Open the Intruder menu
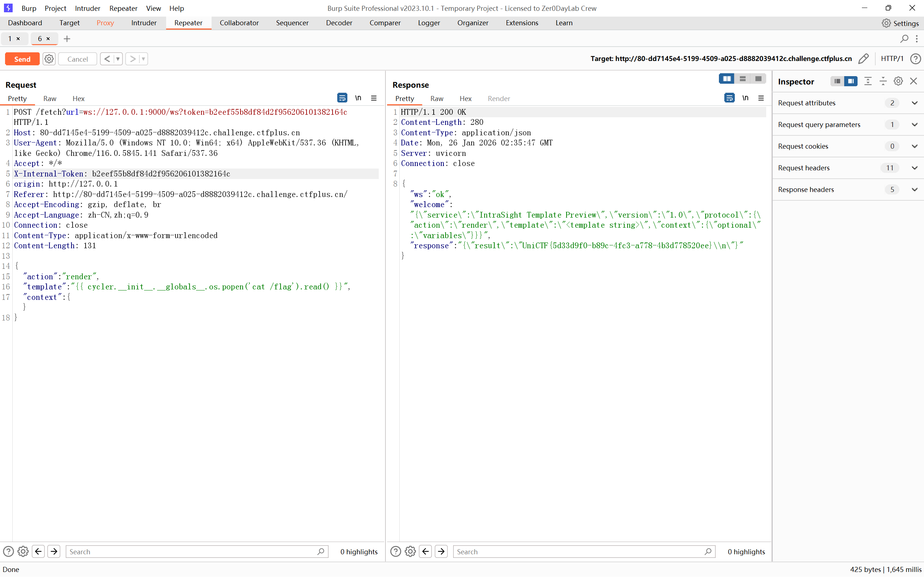This screenshot has height=577, width=924. click(87, 8)
